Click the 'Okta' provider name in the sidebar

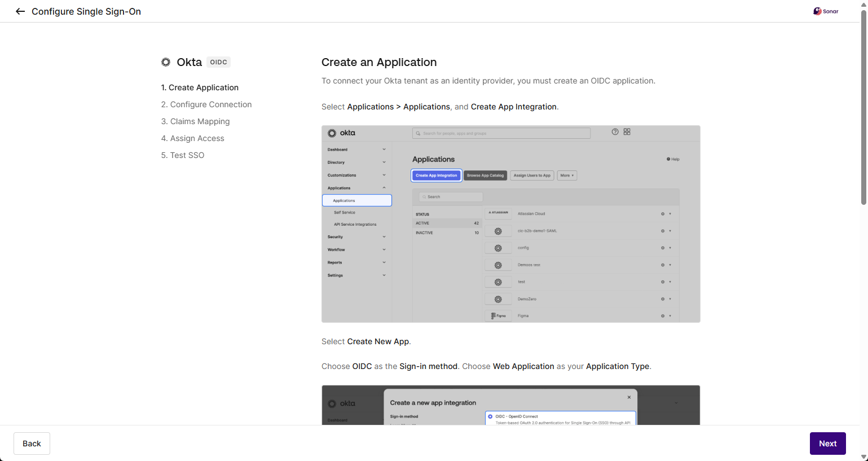(190, 62)
